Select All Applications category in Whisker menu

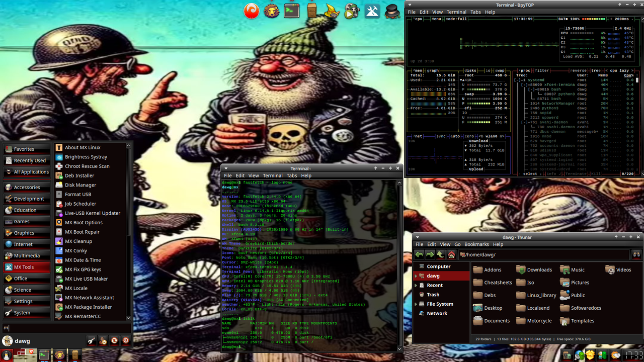tap(27, 172)
